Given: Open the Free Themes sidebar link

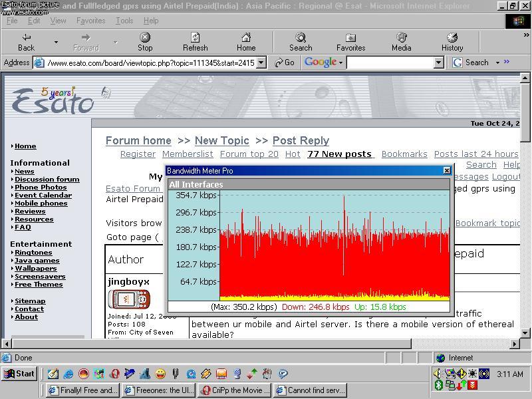Looking at the screenshot, I should 39,285.
